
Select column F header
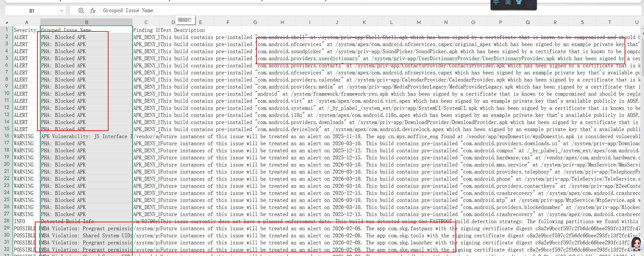tap(228, 22)
